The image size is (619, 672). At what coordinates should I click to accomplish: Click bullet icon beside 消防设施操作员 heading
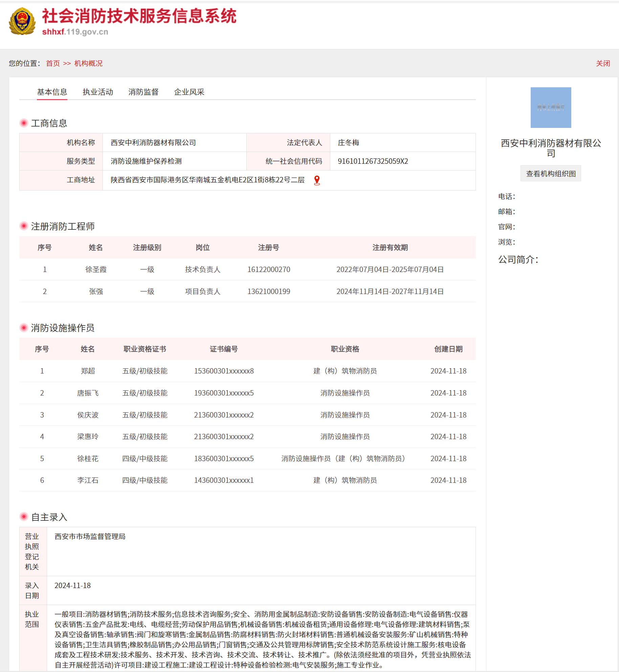[x=24, y=328]
